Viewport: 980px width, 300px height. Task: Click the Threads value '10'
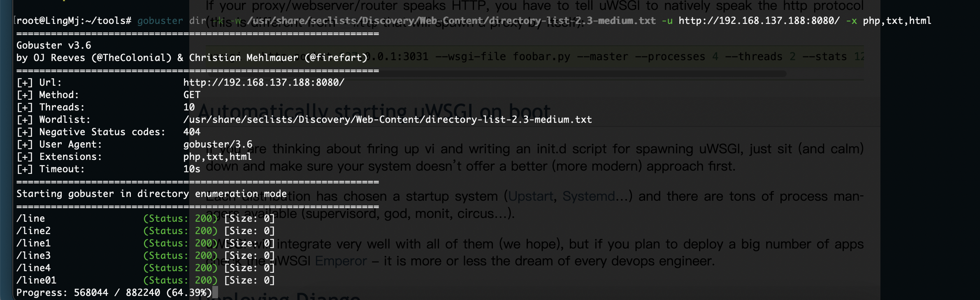[189, 107]
